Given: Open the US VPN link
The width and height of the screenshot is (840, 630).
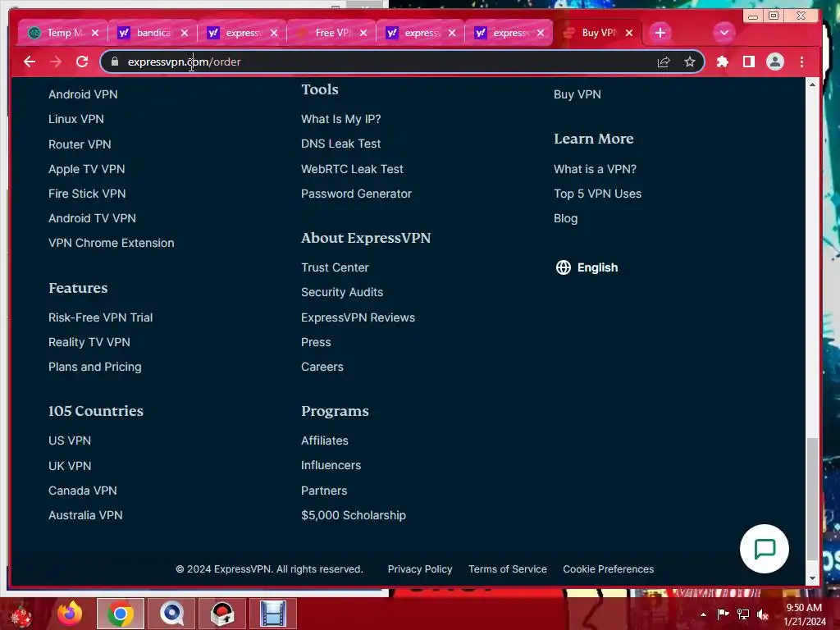Looking at the screenshot, I should click(x=70, y=441).
